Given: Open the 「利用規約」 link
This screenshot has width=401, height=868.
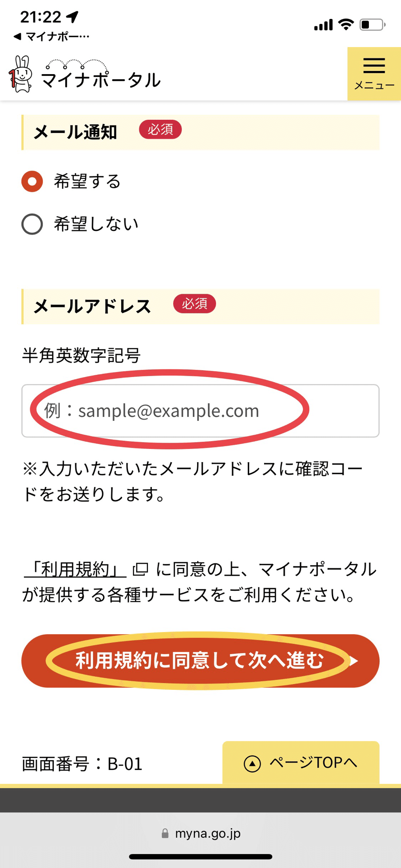Looking at the screenshot, I should [x=75, y=569].
